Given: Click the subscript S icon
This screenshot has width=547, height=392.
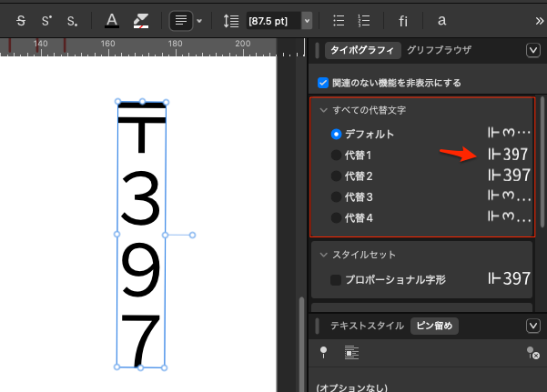Looking at the screenshot, I should coord(72,19).
